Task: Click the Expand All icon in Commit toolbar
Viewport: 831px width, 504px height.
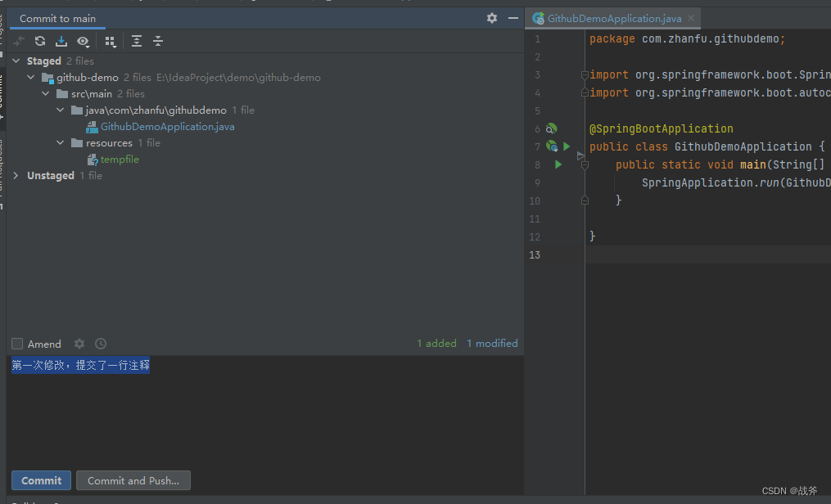Action: (137, 41)
